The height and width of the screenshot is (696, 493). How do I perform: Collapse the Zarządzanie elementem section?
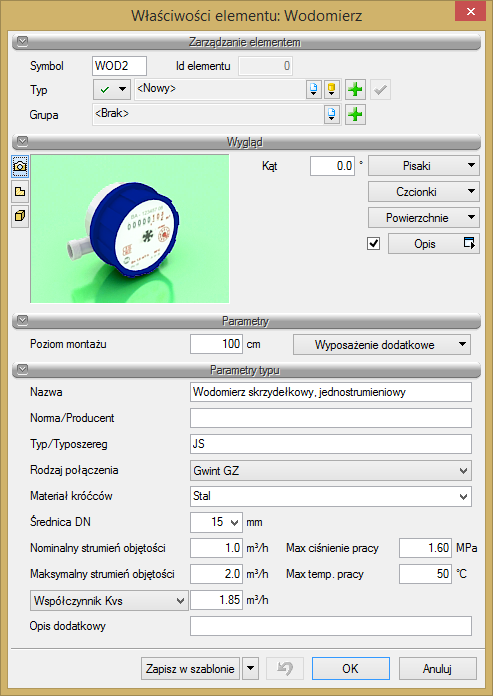pyautogui.click(x=22, y=42)
